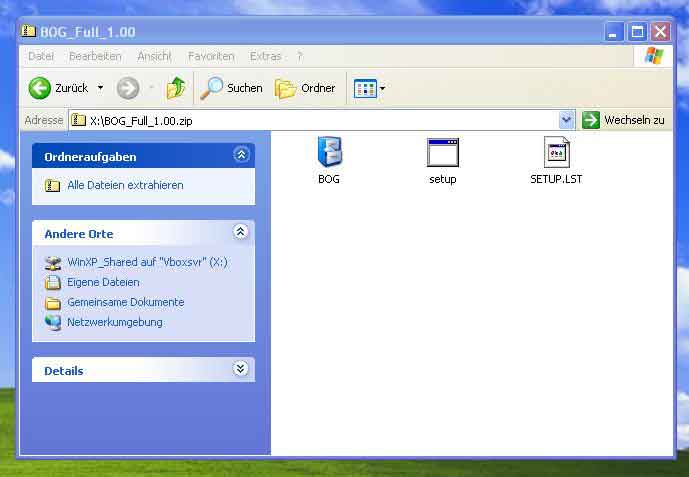Click the Netzwerkumgebung globe icon
The image size is (689, 477).
coord(53,322)
